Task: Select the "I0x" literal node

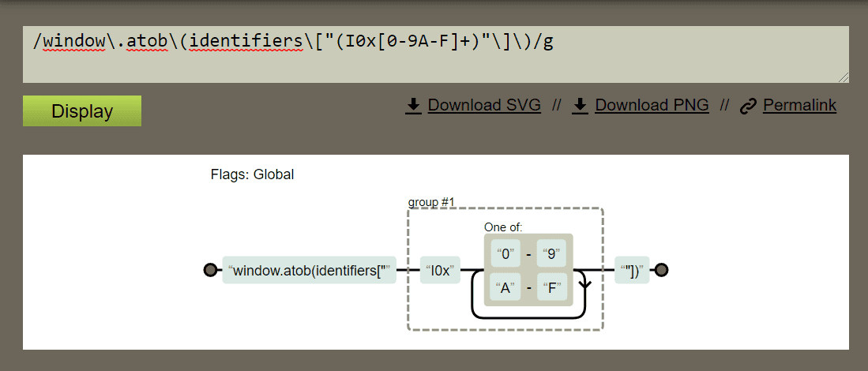Action: [440, 270]
